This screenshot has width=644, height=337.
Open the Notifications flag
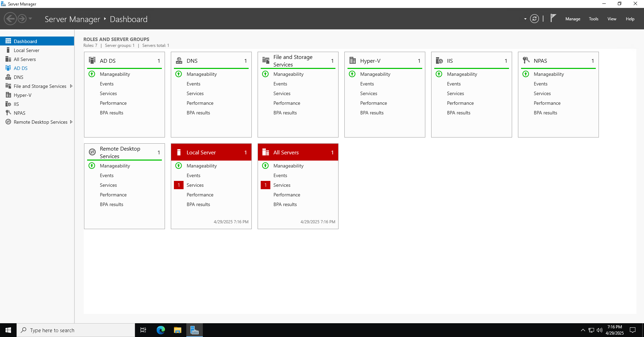(x=553, y=18)
